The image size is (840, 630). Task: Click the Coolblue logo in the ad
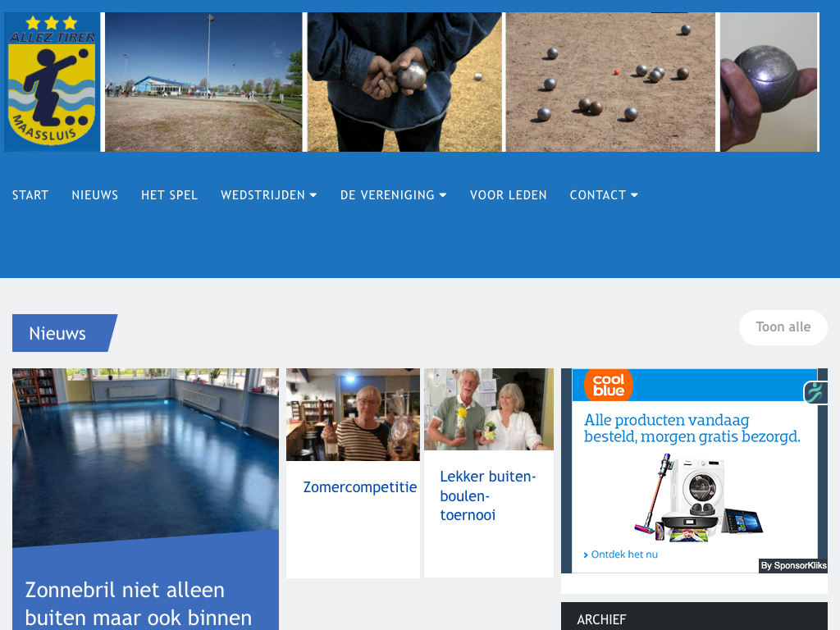[609, 385]
